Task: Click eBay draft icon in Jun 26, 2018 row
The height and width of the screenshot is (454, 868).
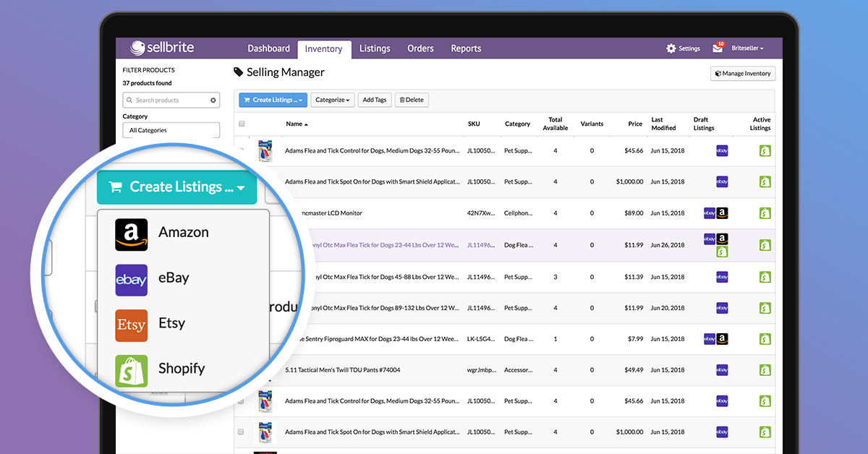Action: click(x=710, y=239)
